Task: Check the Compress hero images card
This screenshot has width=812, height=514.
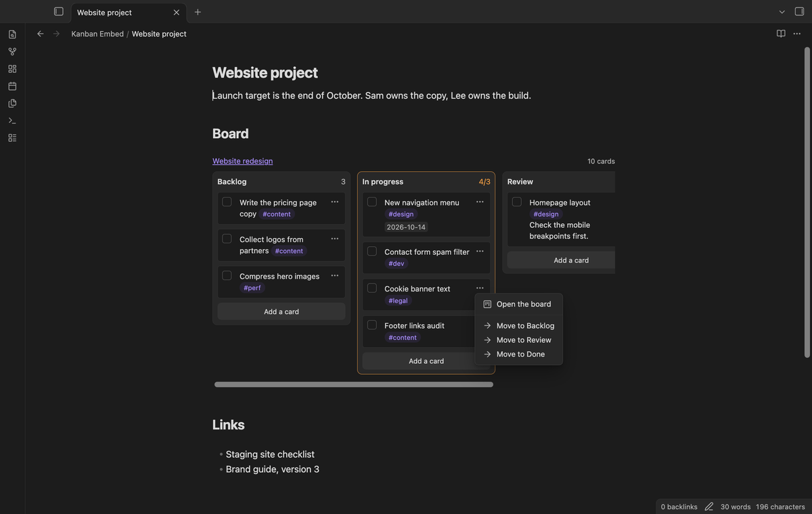Action: click(x=227, y=275)
